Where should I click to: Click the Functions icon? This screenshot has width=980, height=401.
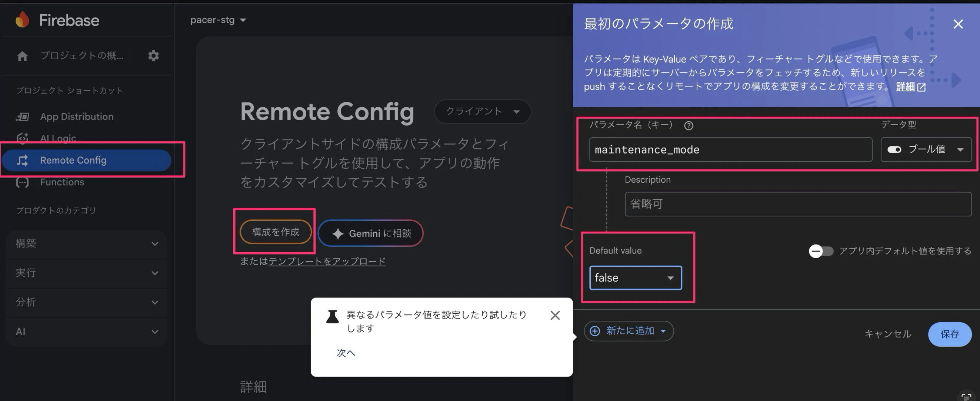point(23,182)
